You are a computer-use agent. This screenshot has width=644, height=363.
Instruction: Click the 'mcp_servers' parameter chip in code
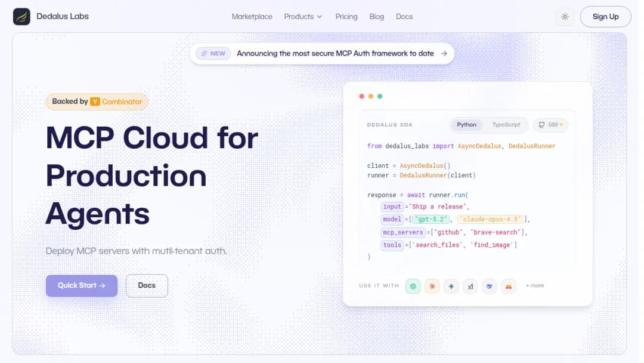point(403,233)
